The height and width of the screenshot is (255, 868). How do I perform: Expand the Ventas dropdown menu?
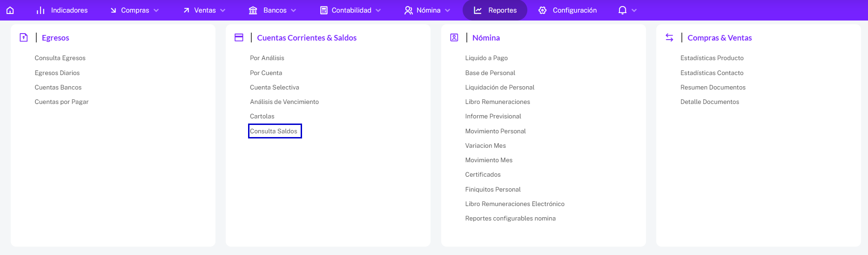coord(205,10)
